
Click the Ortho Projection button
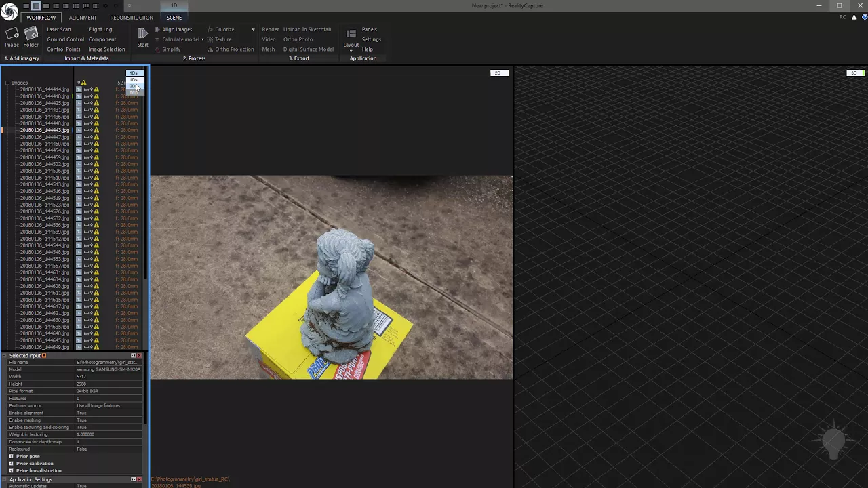click(231, 49)
